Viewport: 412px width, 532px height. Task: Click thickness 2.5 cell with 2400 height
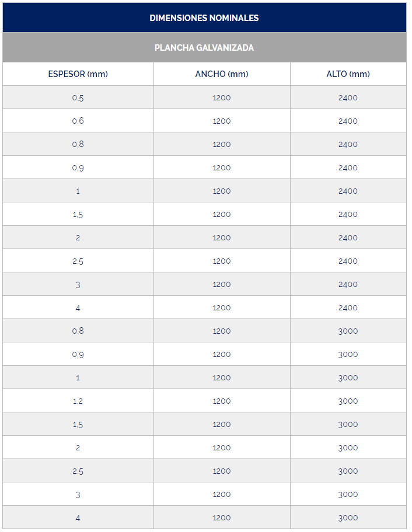click(78, 261)
